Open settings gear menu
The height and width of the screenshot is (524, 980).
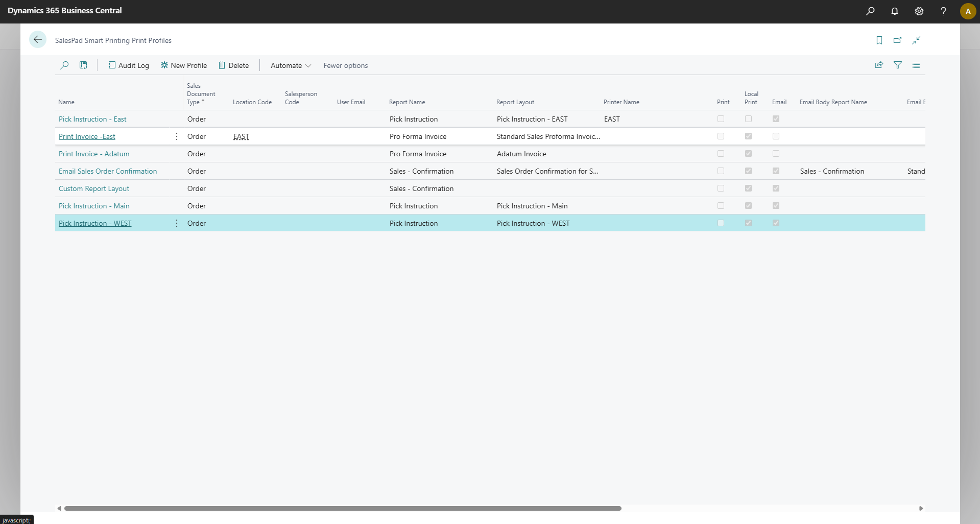tap(919, 11)
